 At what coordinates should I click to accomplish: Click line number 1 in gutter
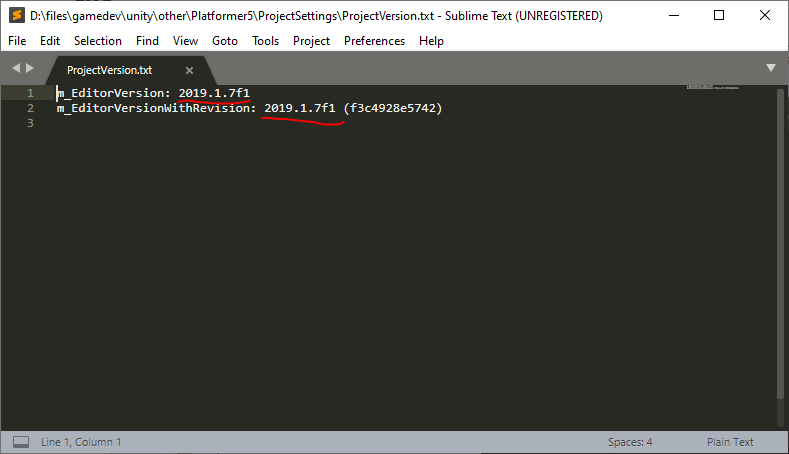pyautogui.click(x=30, y=93)
